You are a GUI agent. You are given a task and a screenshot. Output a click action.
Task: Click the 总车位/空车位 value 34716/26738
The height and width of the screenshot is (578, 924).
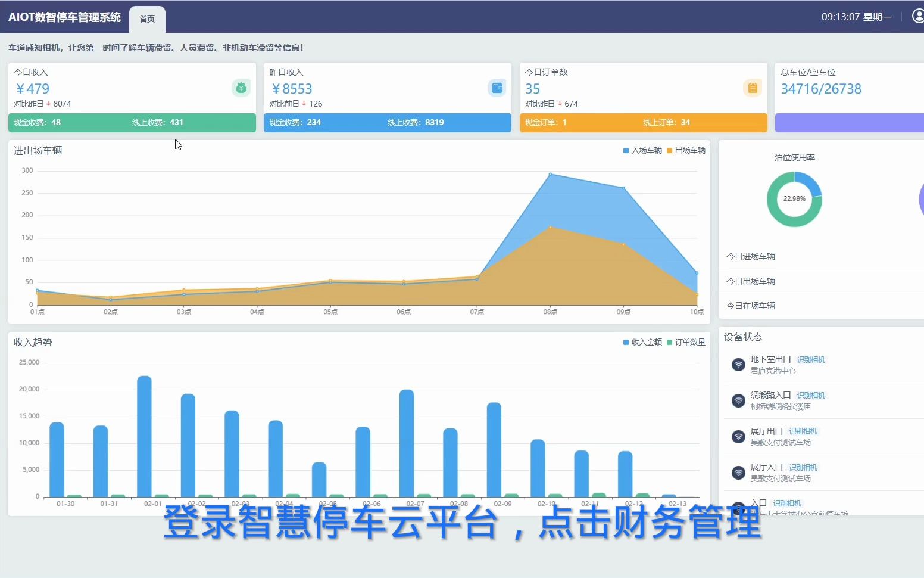(821, 89)
